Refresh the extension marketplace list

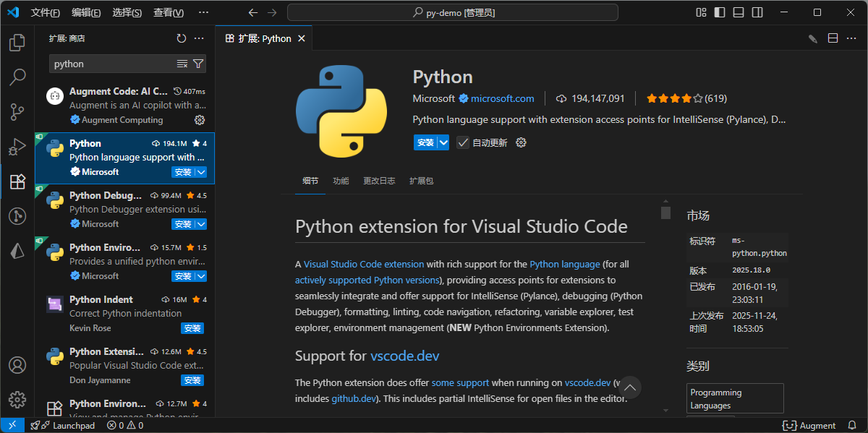click(x=182, y=38)
